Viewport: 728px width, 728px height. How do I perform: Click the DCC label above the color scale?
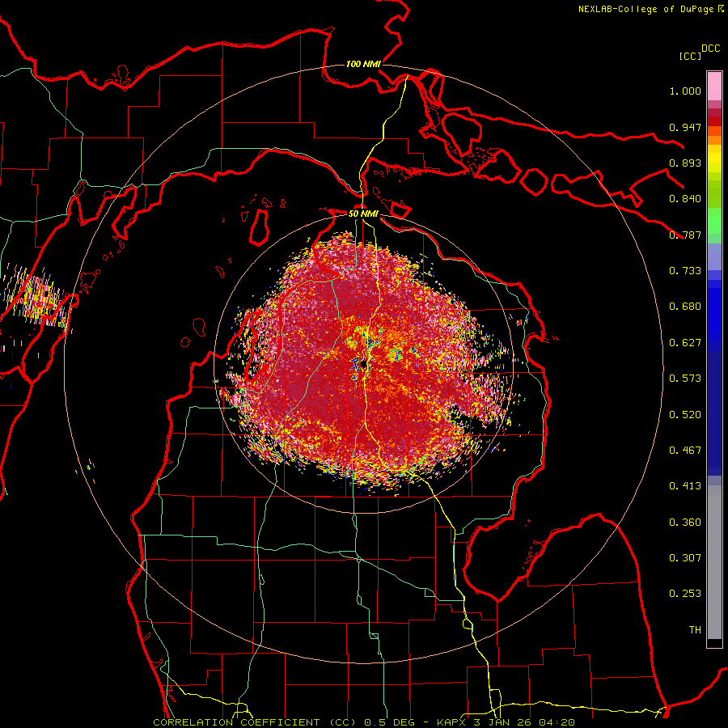711,49
